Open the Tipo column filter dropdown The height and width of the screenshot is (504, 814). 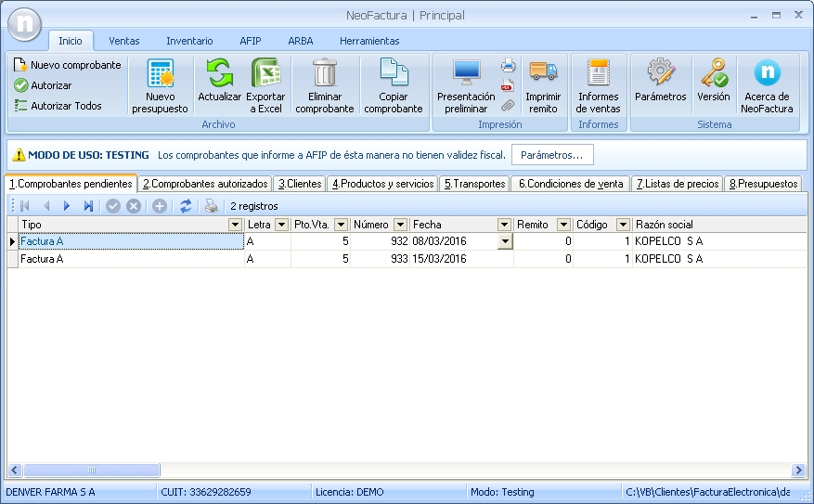(235, 225)
